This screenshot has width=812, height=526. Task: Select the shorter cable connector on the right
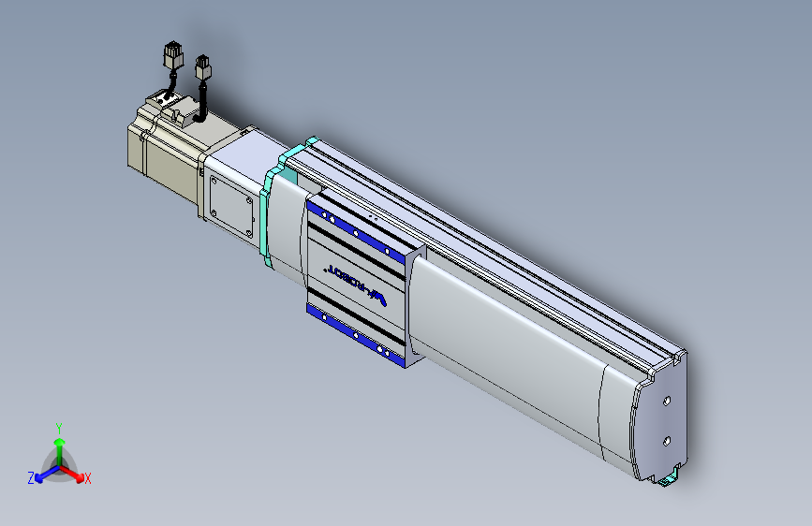coord(202,67)
